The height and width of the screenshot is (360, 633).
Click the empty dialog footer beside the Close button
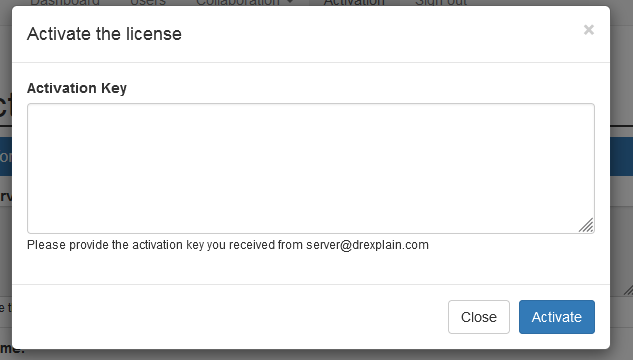[230, 317]
